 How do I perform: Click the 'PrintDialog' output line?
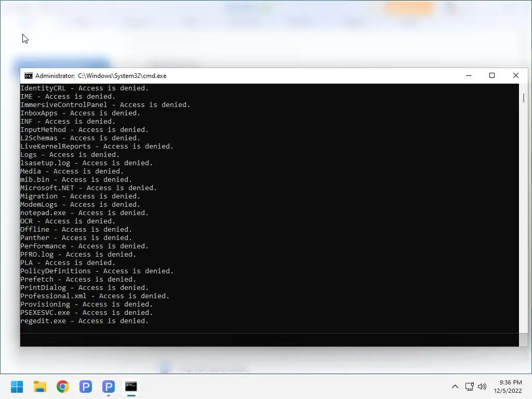(x=85, y=288)
